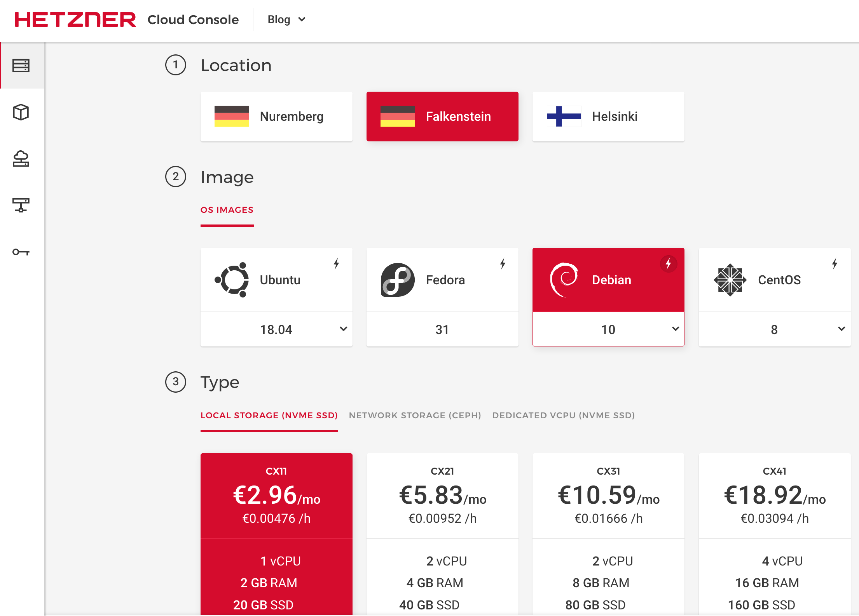Screen dimensions: 859x616
Task: Select the CX11 server type
Action: (x=276, y=534)
